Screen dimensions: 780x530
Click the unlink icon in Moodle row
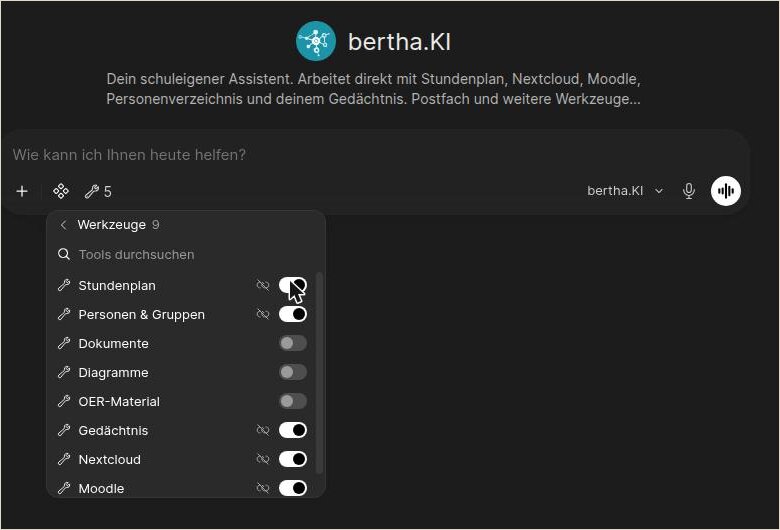(x=263, y=488)
